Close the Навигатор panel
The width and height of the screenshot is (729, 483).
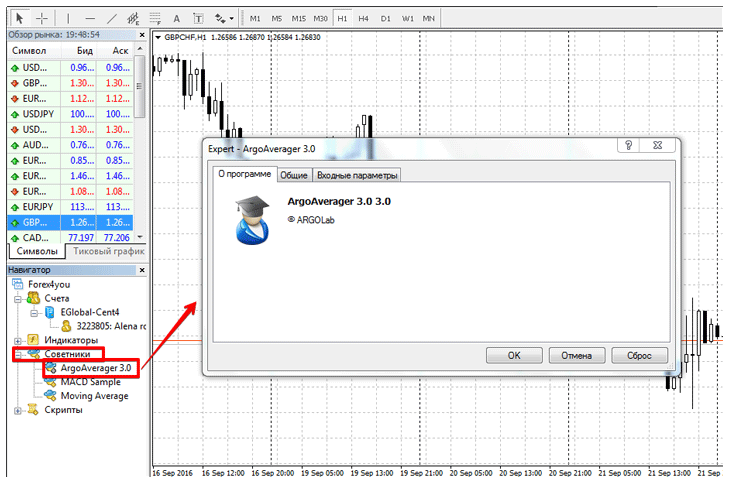(140, 270)
